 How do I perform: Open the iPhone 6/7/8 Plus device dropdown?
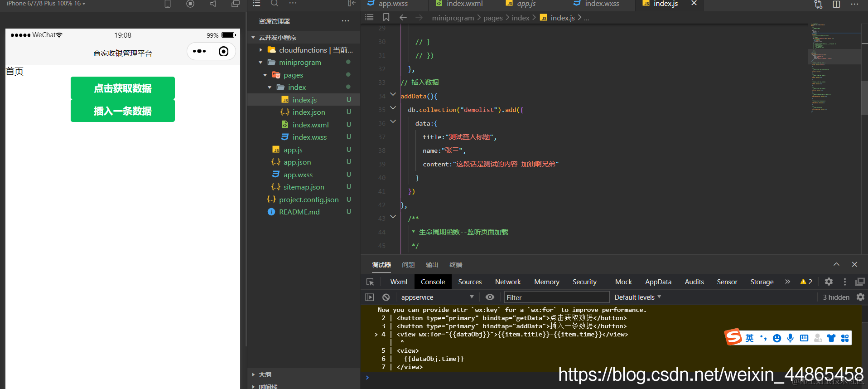[x=46, y=3]
